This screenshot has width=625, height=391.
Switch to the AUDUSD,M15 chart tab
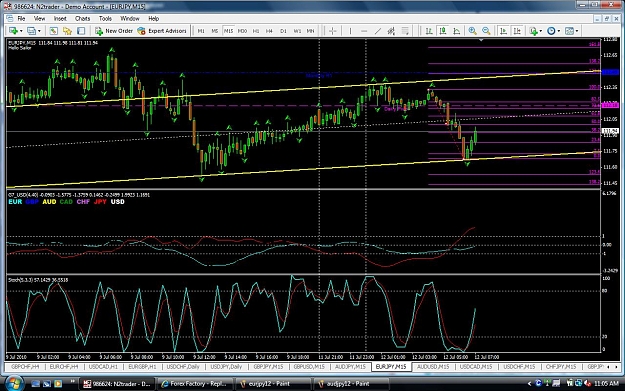tap(433, 367)
